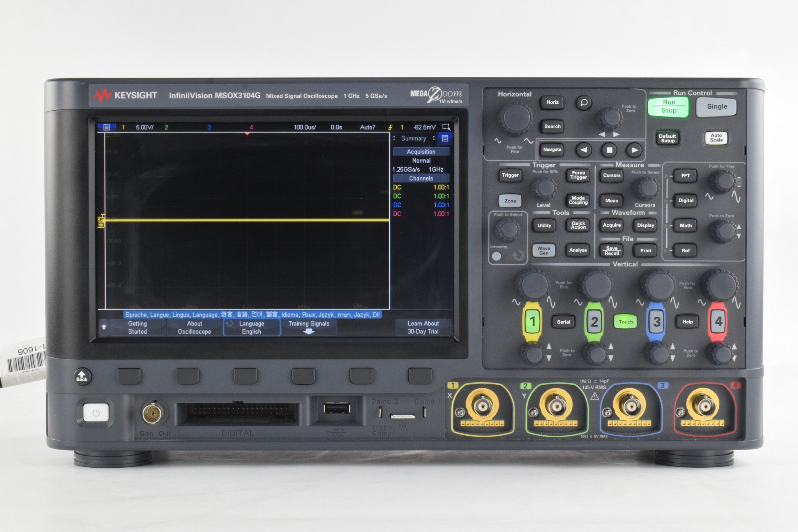
Task: Click the Trigger button
Action: click(x=510, y=175)
